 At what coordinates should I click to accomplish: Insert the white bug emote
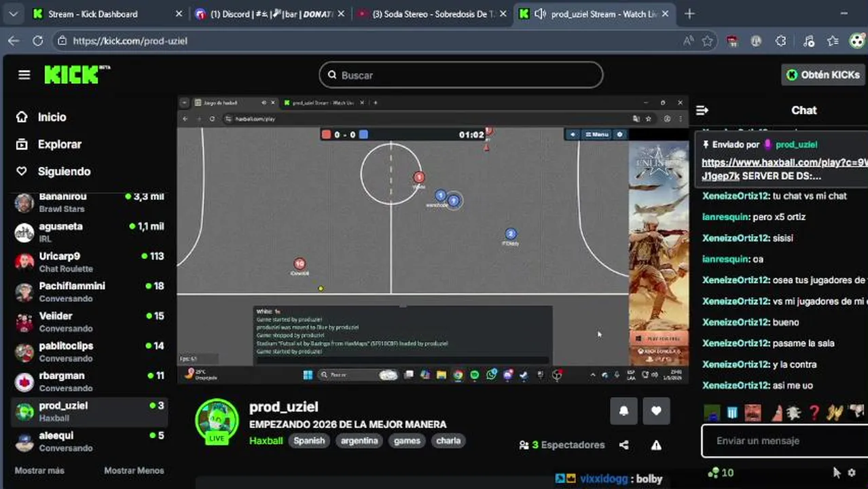(x=794, y=412)
